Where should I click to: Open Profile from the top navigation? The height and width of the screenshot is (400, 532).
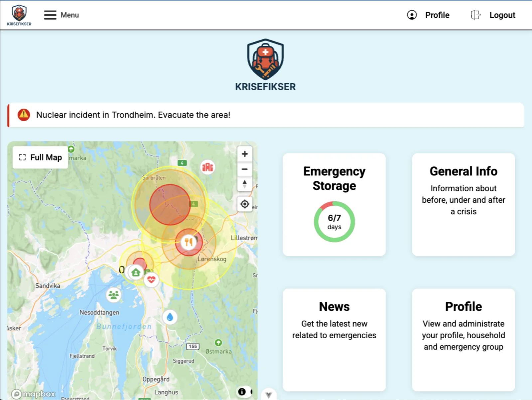pos(428,15)
